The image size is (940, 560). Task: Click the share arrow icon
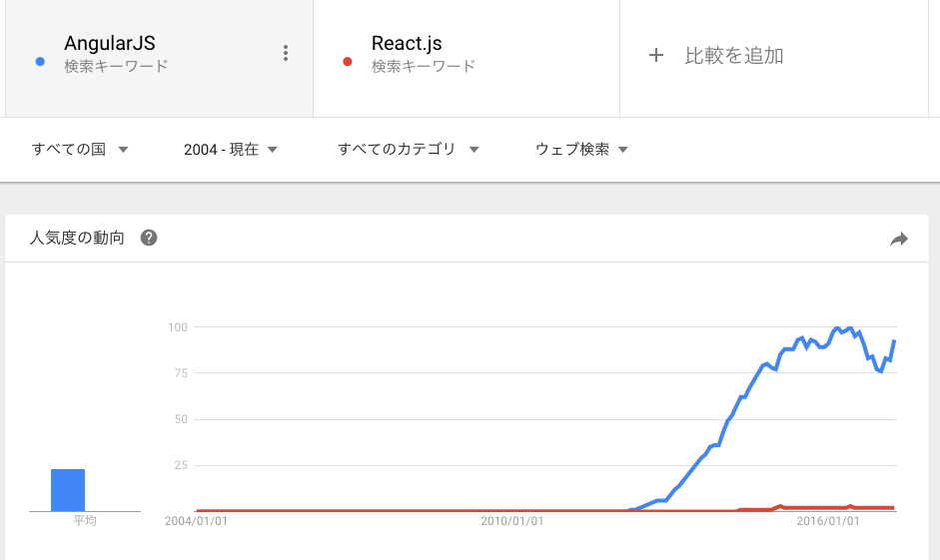[899, 239]
